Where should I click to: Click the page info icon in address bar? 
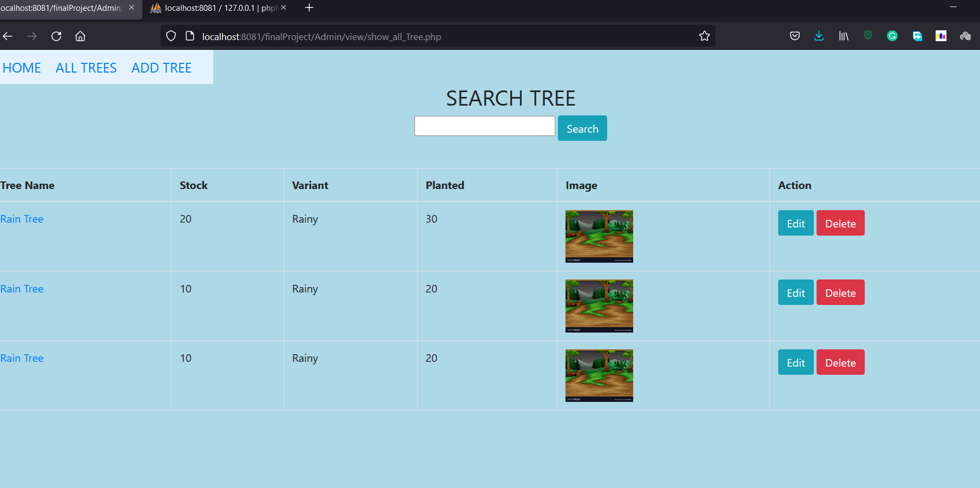[190, 35]
